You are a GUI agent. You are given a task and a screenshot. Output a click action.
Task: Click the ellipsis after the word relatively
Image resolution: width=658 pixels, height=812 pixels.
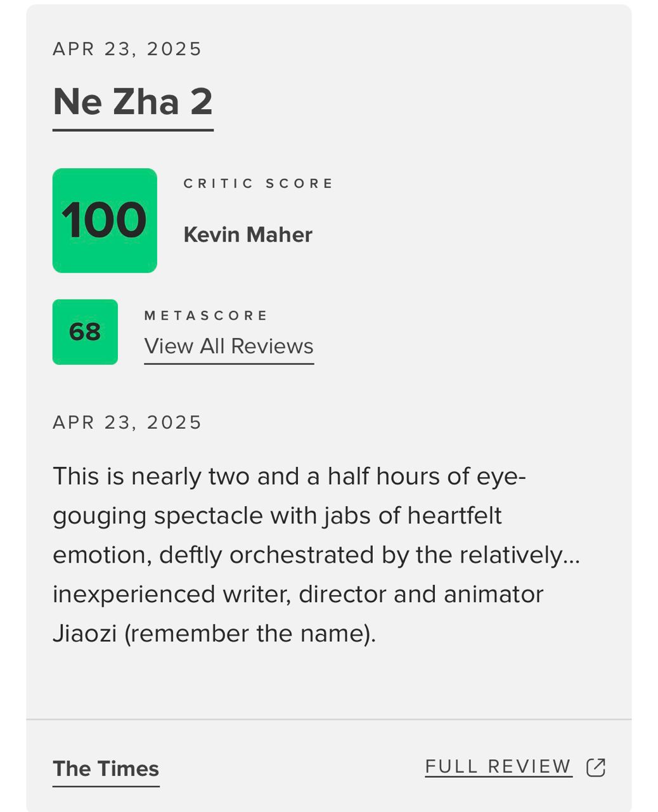tap(571, 557)
